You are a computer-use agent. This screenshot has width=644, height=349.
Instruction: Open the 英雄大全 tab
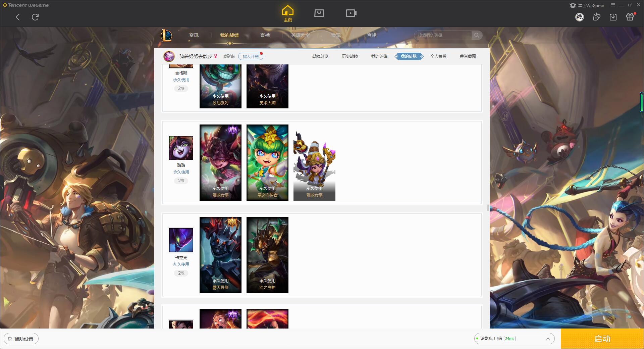301,35
